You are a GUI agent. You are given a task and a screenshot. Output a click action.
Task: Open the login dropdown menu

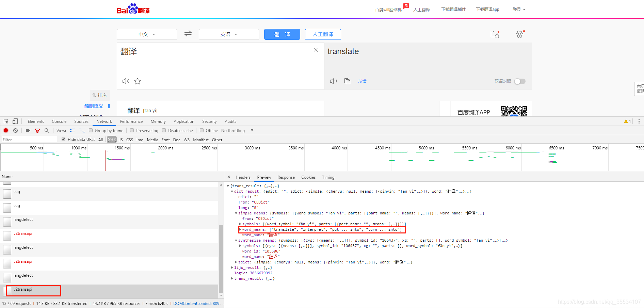pos(519,10)
